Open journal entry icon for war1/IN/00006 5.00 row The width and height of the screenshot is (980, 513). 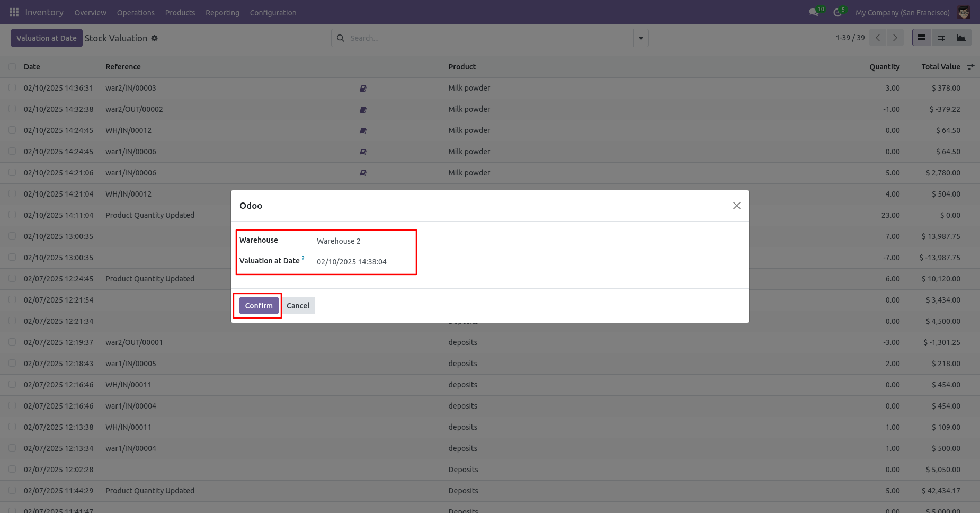pyautogui.click(x=363, y=173)
